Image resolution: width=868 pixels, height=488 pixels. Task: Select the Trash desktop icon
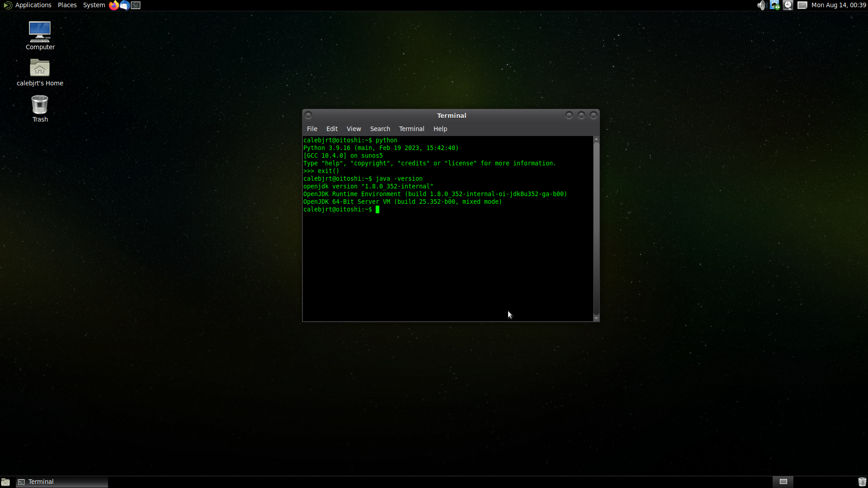[40, 108]
